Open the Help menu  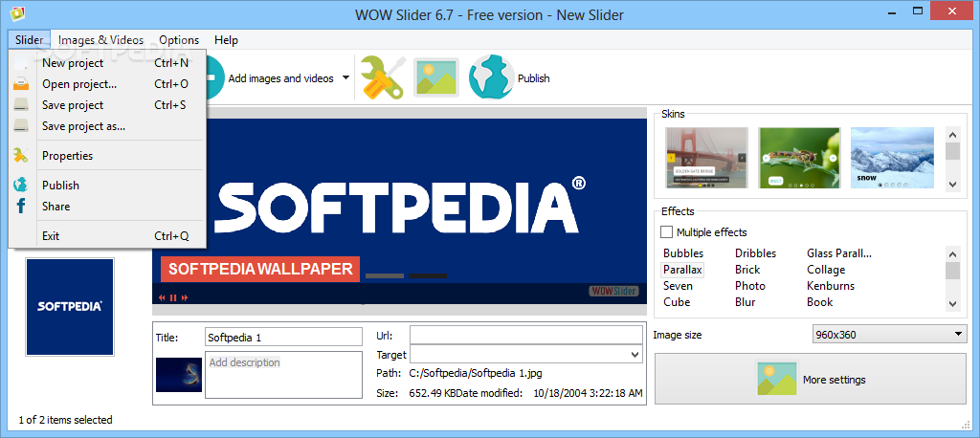226,40
